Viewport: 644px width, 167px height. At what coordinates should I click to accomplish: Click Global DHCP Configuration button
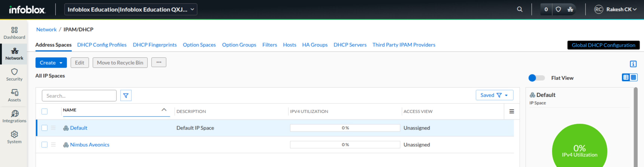pos(603,45)
